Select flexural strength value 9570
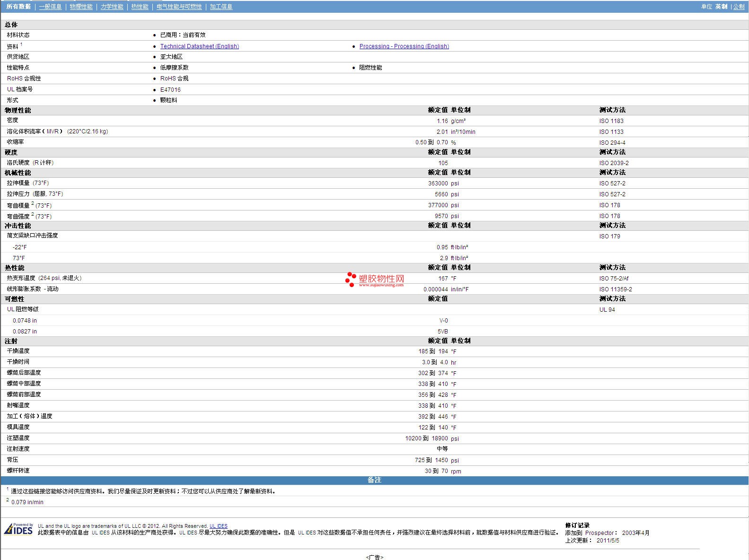 (x=441, y=216)
